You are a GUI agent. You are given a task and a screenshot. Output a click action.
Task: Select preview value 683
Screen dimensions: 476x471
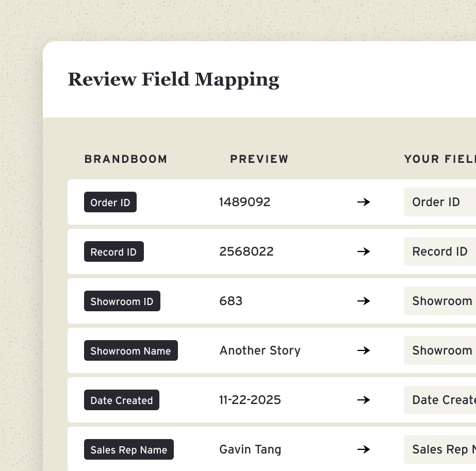click(x=231, y=301)
